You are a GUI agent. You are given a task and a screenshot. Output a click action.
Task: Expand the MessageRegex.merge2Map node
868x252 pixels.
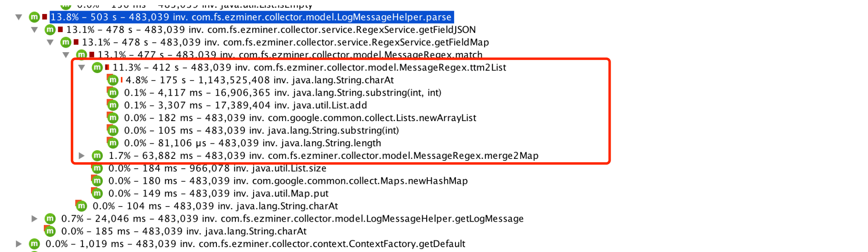82,156
